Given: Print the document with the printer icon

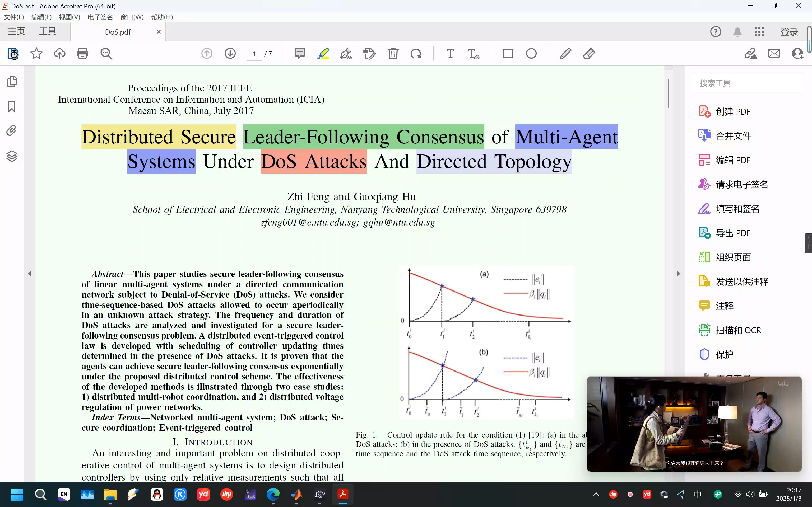Looking at the screenshot, I should pyautogui.click(x=82, y=53).
